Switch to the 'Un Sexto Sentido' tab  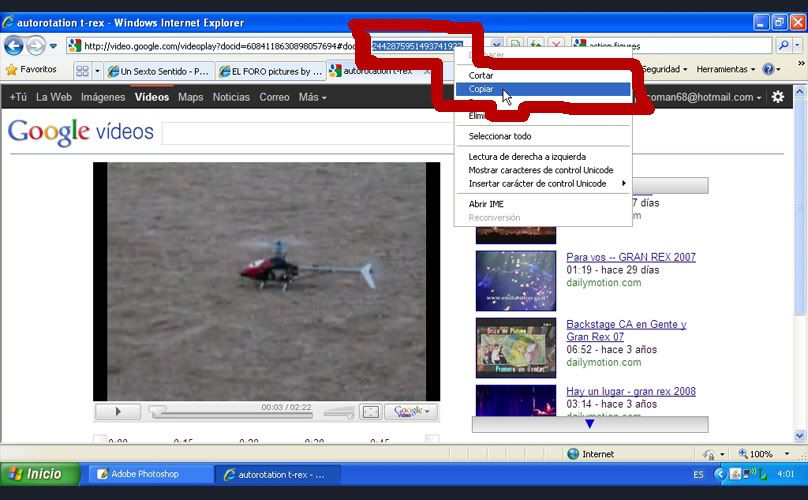pyautogui.click(x=159, y=71)
